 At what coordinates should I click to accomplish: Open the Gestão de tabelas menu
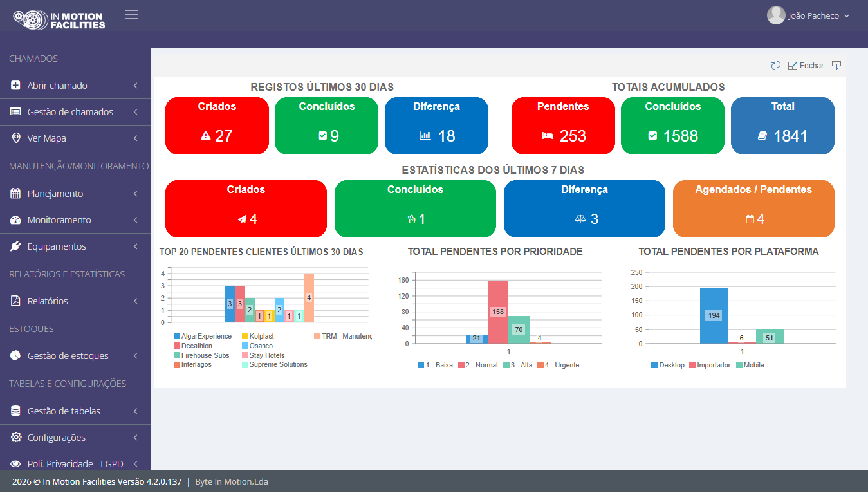tap(75, 411)
